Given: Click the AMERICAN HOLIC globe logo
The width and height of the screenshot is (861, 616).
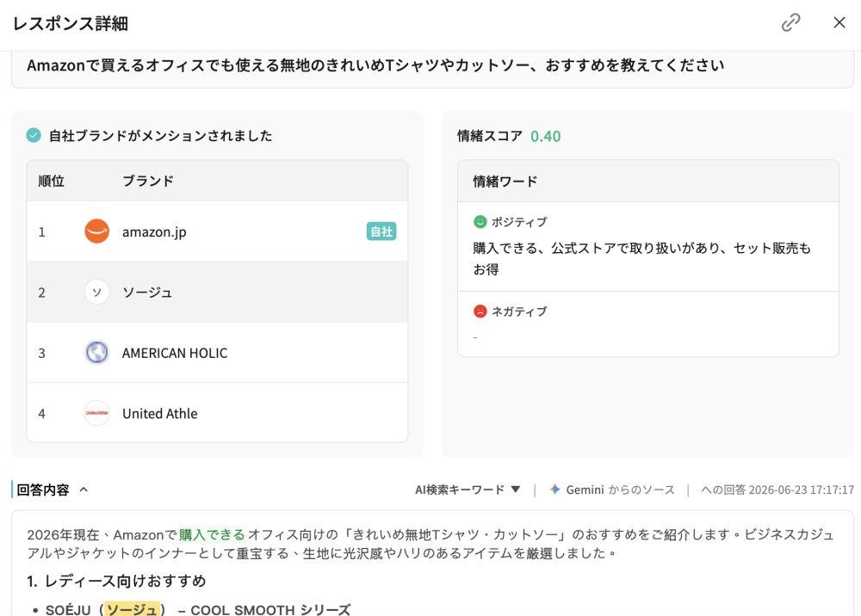Looking at the screenshot, I should [x=96, y=352].
